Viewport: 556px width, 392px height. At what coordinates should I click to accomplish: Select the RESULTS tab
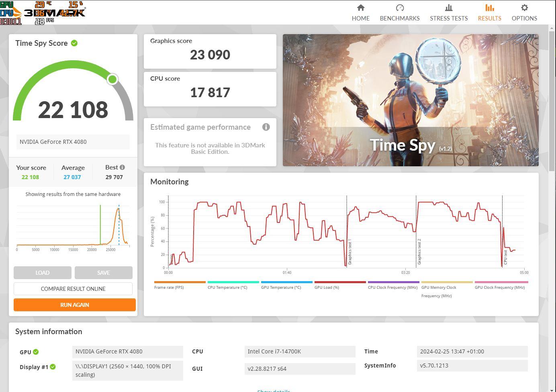coord(489,13)
